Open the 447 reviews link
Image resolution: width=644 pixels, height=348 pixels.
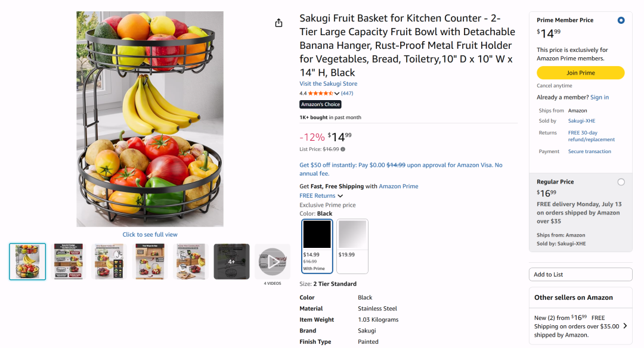(347, 94)
